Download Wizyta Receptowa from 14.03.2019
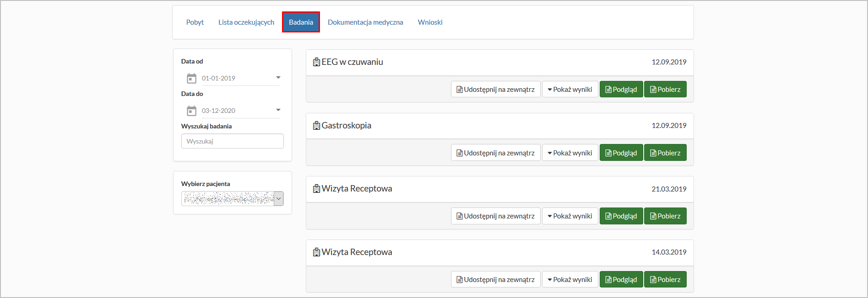This screenshot has height=298, width=868. [x=665, y=280]
